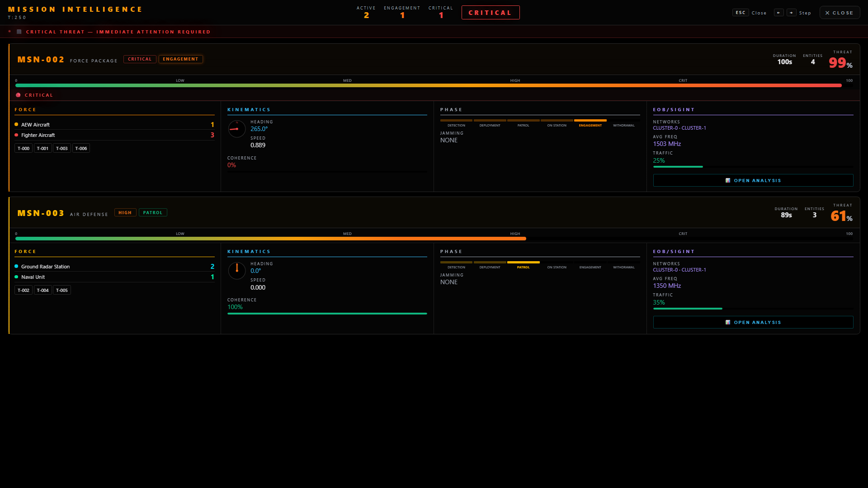The image size is (868, 488).
Task: Click the X Close button
Action: (x=840, y=13)
